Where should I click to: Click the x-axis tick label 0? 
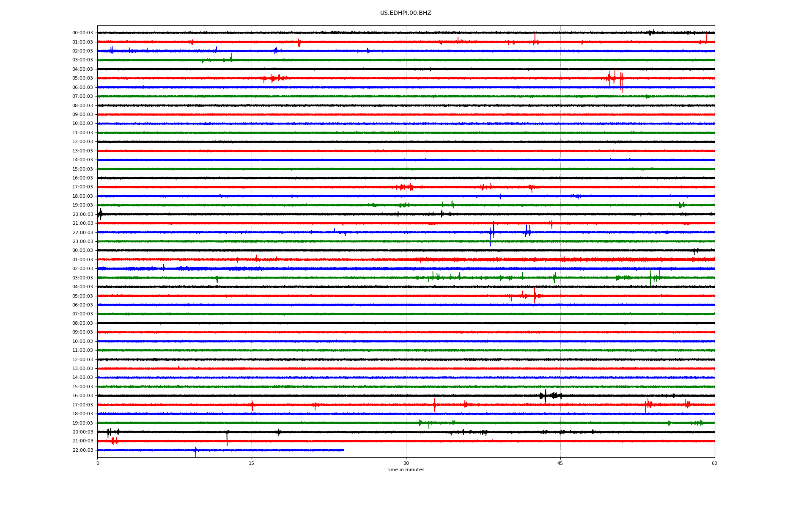click(98, 463)
